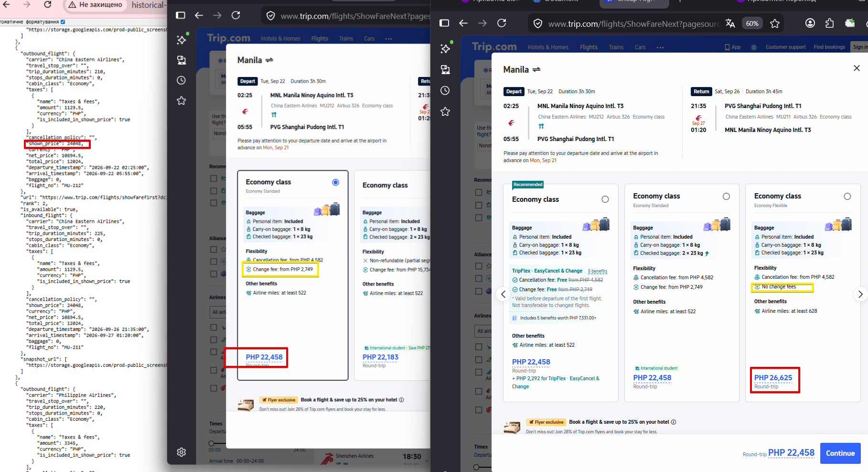Open settings gear in middle window sidebar
The width and height of the screenshot is (868, 472).
point(181,452)
